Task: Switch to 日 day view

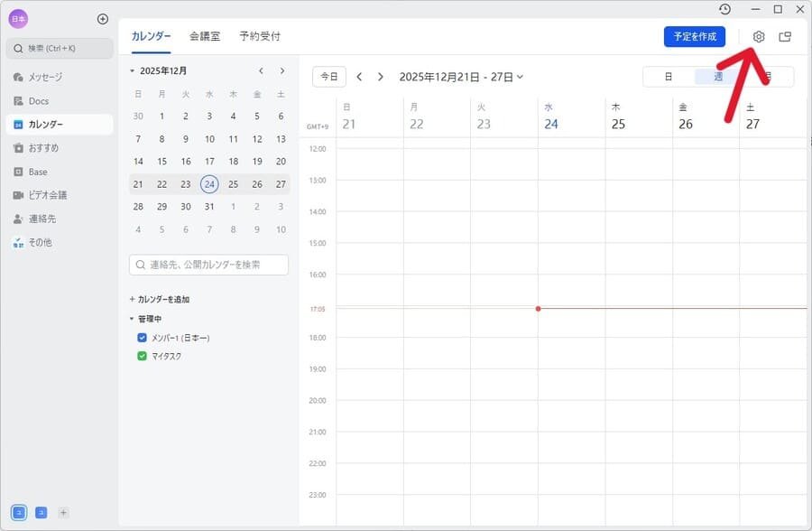Action: (669, 77)
